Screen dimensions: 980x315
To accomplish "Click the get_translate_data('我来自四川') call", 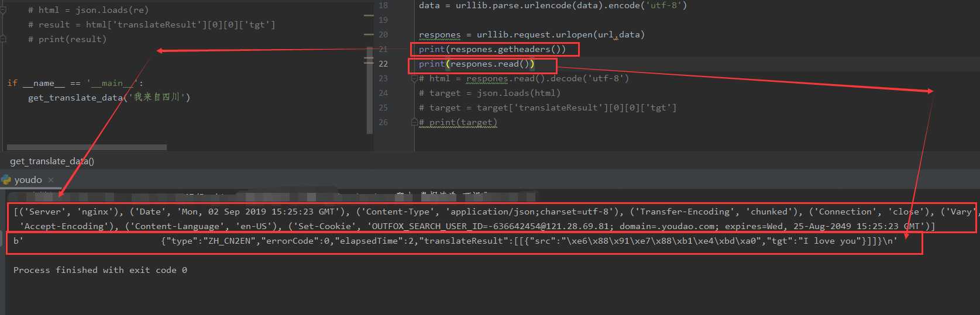I will pos(109,98).
